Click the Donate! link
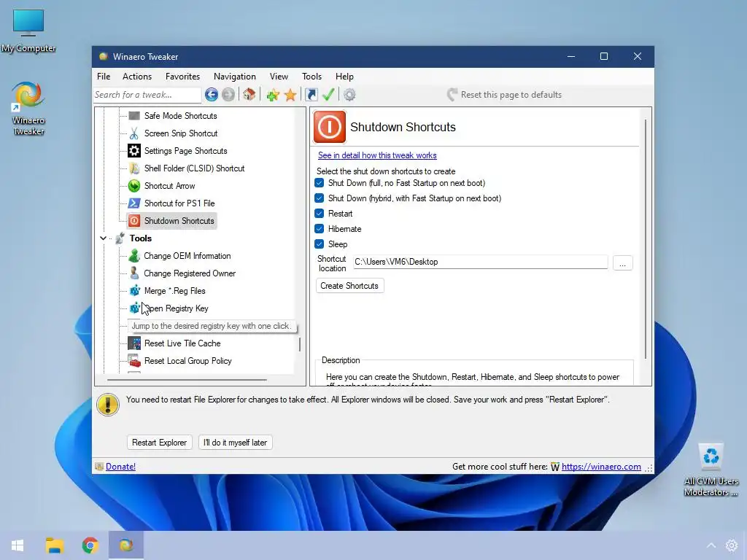 coord(120,467)
